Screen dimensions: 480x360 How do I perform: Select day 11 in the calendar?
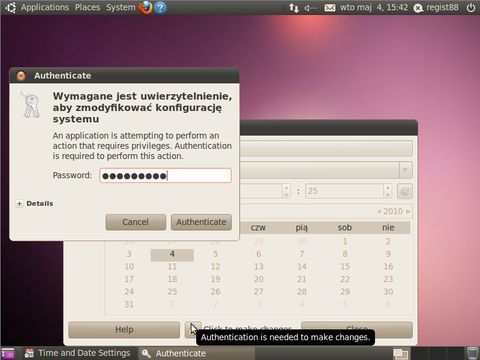click(172, 267)
